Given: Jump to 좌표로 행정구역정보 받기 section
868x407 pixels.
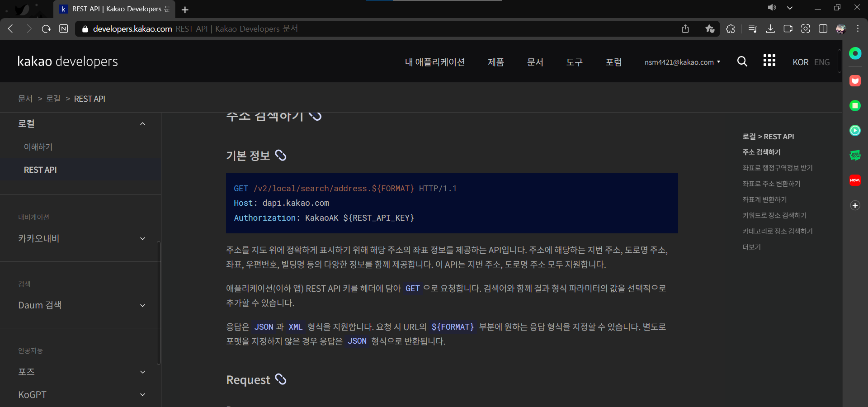Looking at the screenshot, I should 778,168.
